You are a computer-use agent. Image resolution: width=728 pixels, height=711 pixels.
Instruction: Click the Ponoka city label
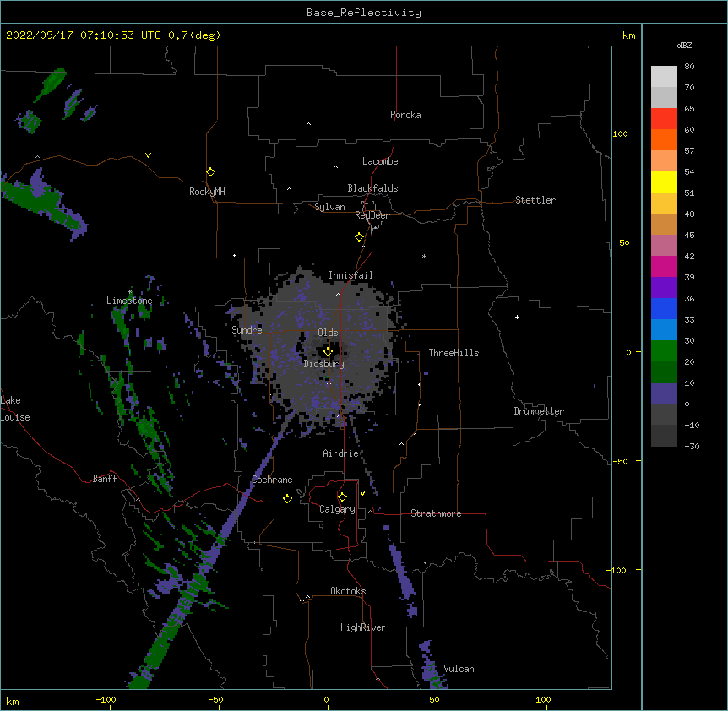coord(405,115)
